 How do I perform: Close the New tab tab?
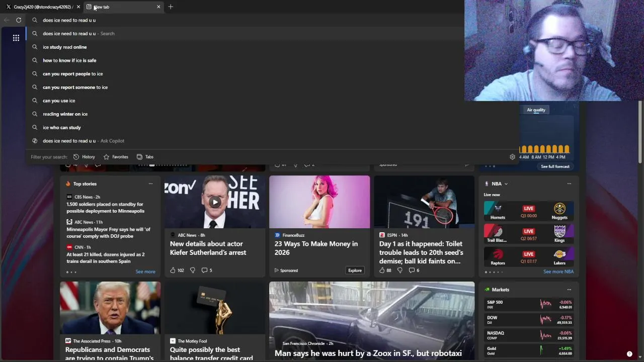point(158,7)
